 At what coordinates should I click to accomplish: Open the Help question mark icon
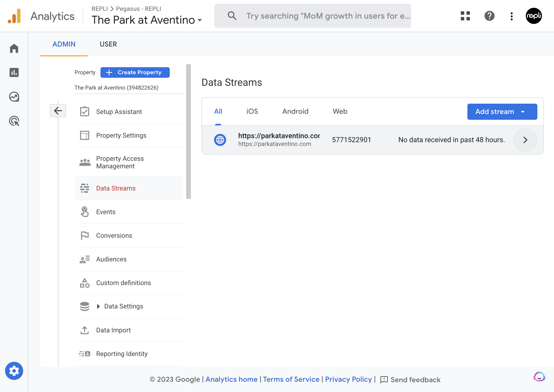(490, 16)
